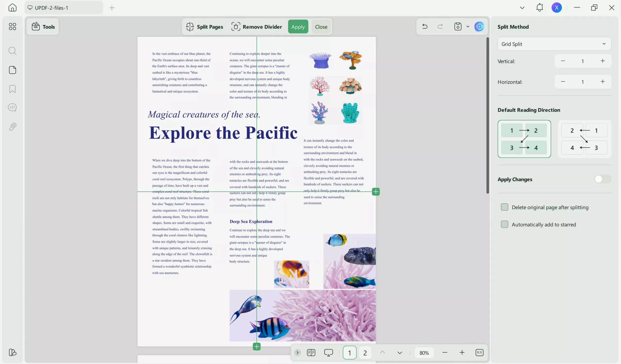The image size is (621, 364).
Task: Open the bookmarks panel
Action: point(12,89)
